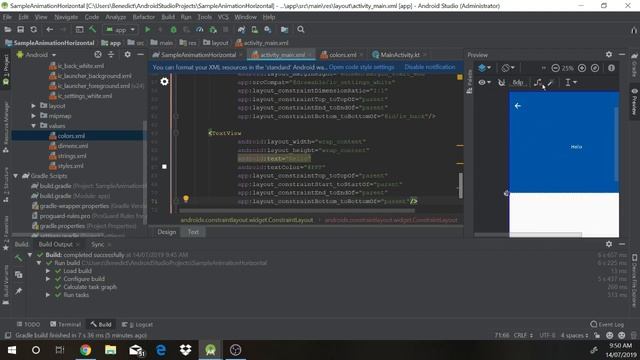Click the Synchronize refresh toolbar icon
Viewport: 640px width, 360px height.
tap(33, 29)
